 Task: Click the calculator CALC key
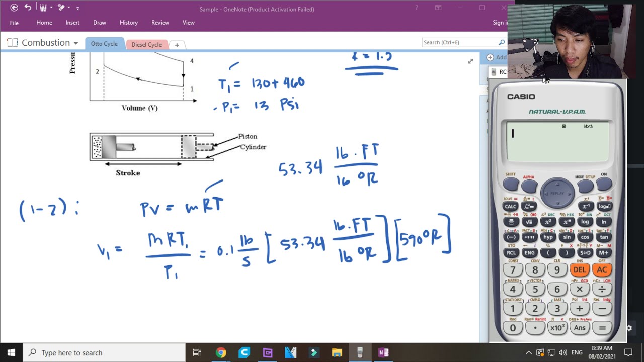[510, 206]
